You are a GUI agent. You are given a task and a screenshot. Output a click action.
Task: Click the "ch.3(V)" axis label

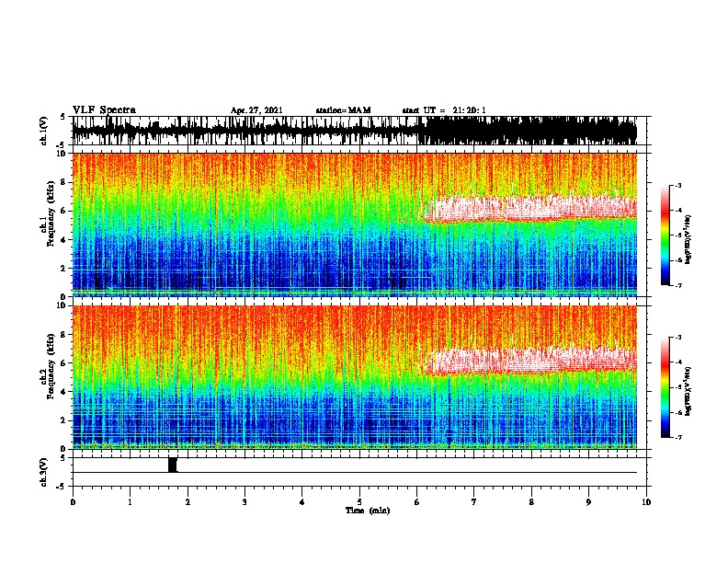(44, 472)
